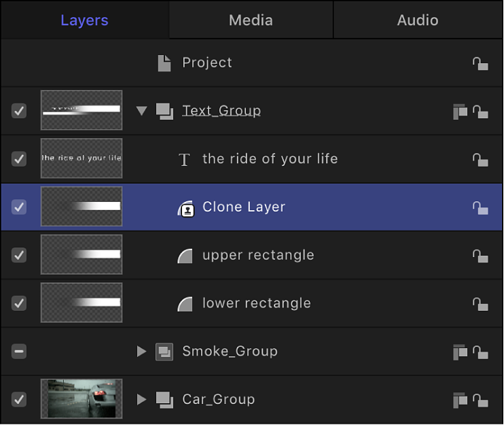Lock the Car_Group layer
The height and width of the screenshot is (425, 504).
480,400
